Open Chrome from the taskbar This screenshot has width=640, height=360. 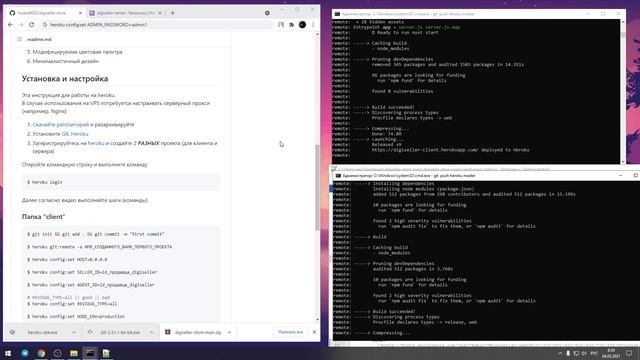click(41, 353)
